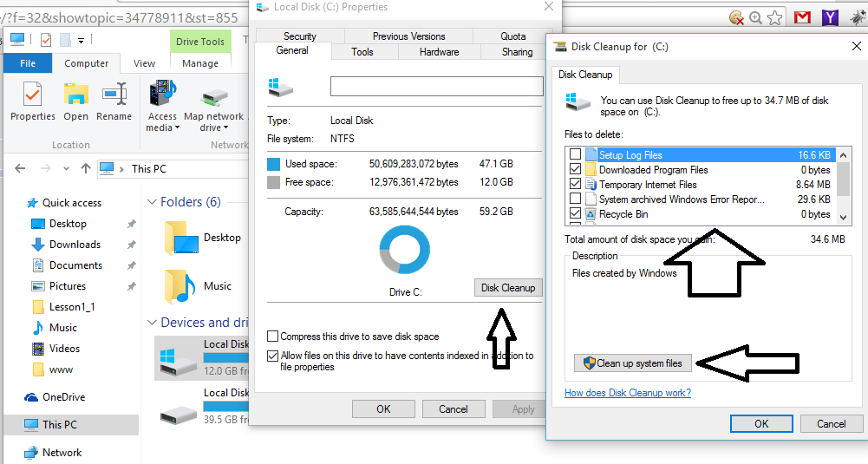Enable Compress this drive checkbox
868x464 pixels.
(272, 337)
